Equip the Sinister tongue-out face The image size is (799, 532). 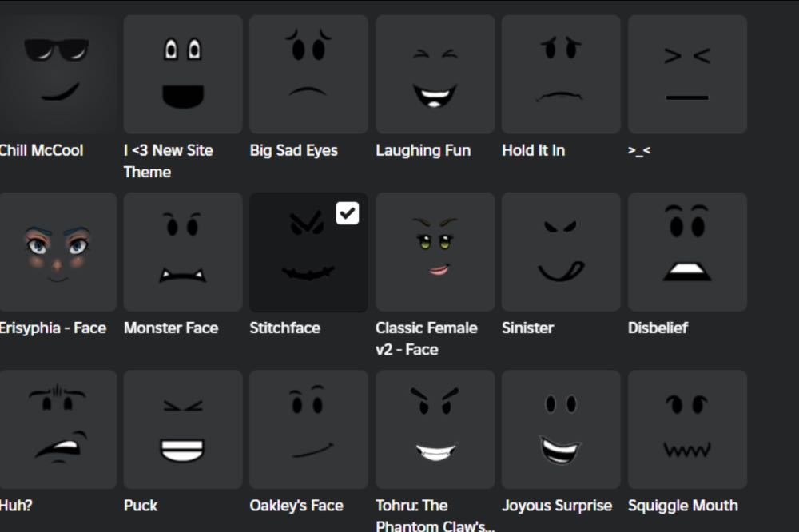click(561, 252)
